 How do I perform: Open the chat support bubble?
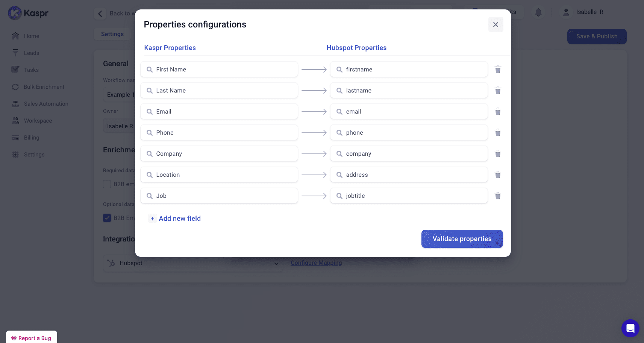(x=630, y=328)
